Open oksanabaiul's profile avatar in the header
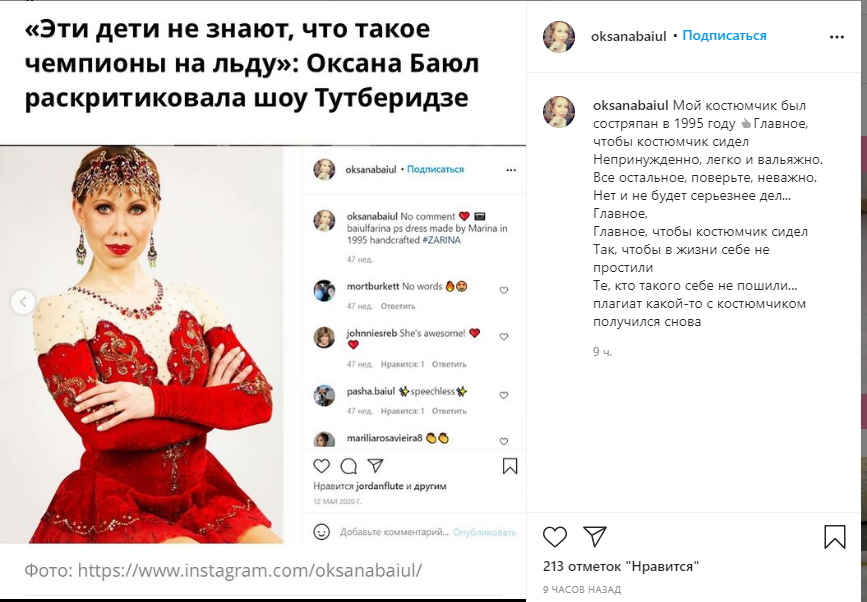The image size is (867, 602). point(558,37)
